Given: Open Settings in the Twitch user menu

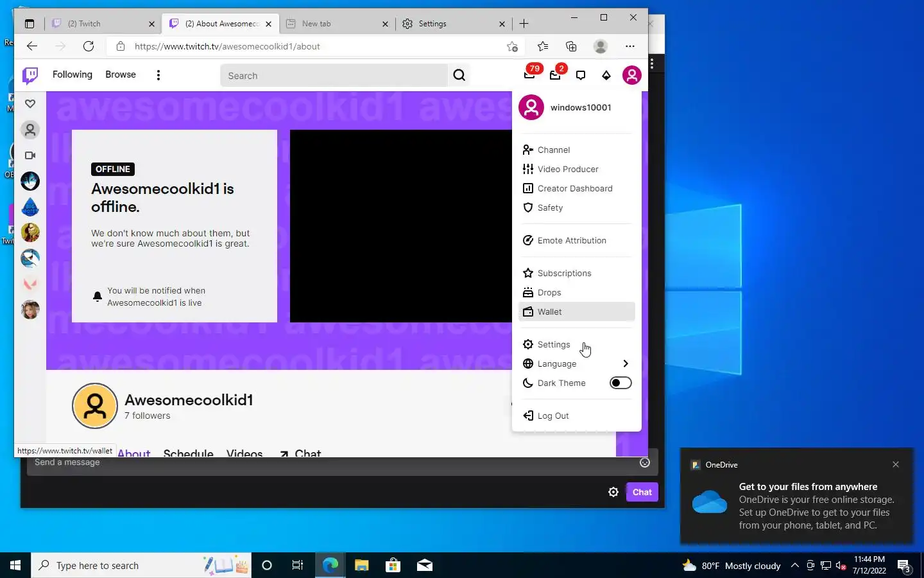Looking at the screenshot, I should [x=577, y=344].
